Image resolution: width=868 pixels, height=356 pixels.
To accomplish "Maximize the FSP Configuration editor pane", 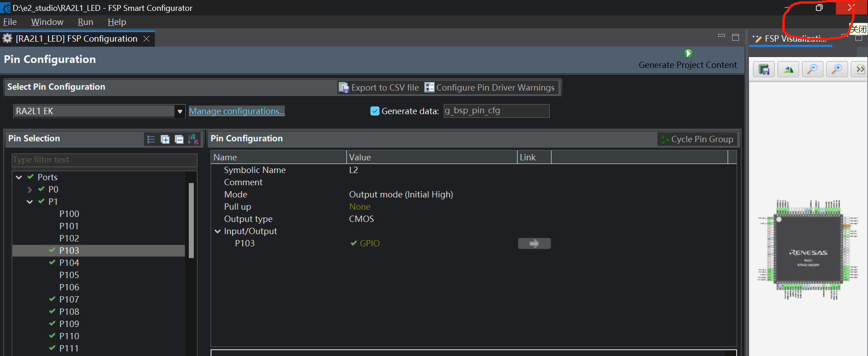I will click(735, 37).
